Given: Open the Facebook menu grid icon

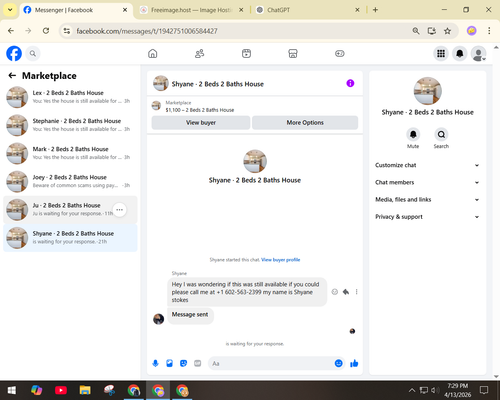Looking at the screenshot, I should 441,53.
